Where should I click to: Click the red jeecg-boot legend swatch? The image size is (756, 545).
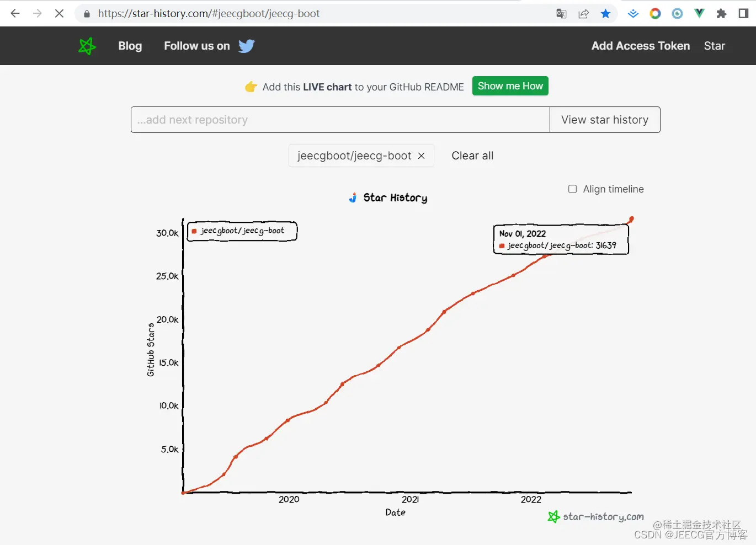pos(194,231)
